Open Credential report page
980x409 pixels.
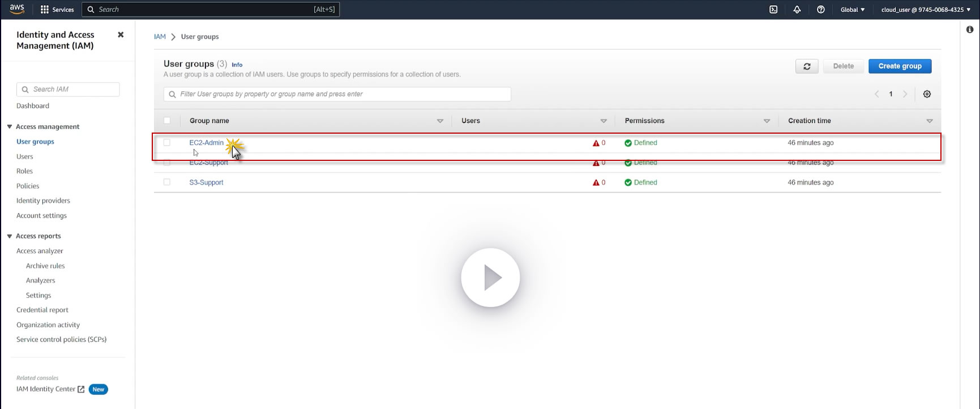(x=42, y=310)
